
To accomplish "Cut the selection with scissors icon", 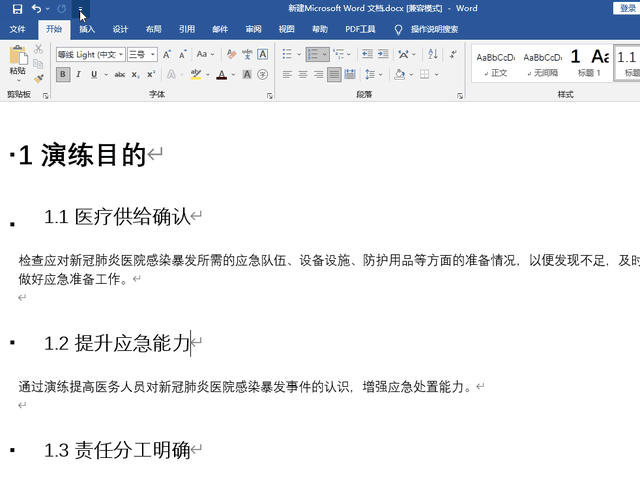I will [38, 49].
